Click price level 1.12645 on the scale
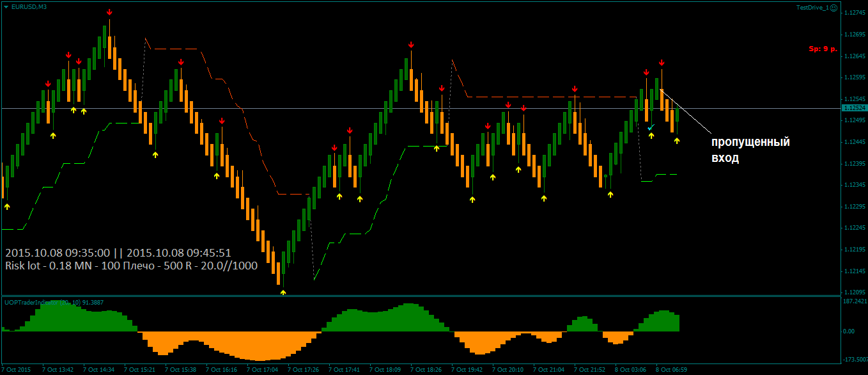Image resolution: width=868 pixels, height=375 pixels. click(855, 56)
